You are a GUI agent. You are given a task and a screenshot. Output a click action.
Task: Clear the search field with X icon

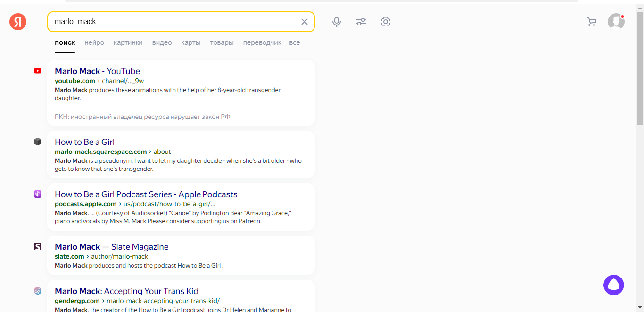pos(304,22)
